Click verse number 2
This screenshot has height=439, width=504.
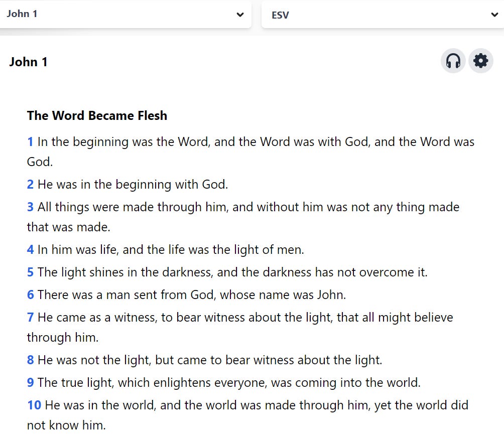(30, 184)
